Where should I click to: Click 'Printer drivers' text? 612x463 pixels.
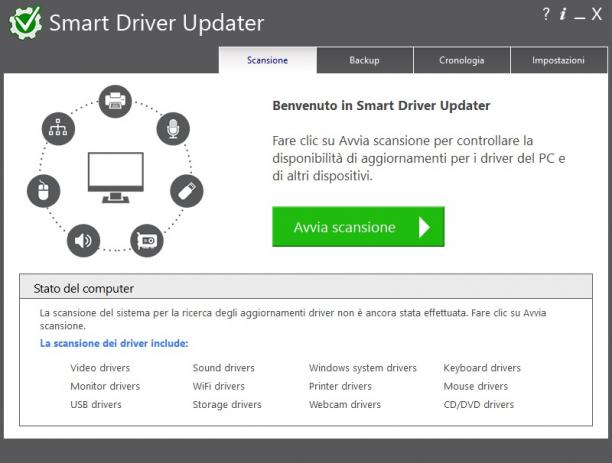340,386
